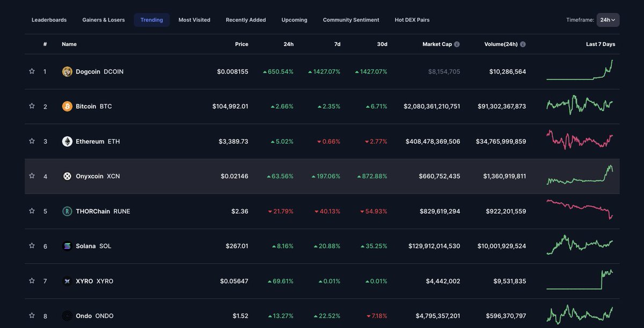The width and height of the screenshot is (644, 328).
Task: Star the Ethereum row as favorite
Action: (31, 141)
